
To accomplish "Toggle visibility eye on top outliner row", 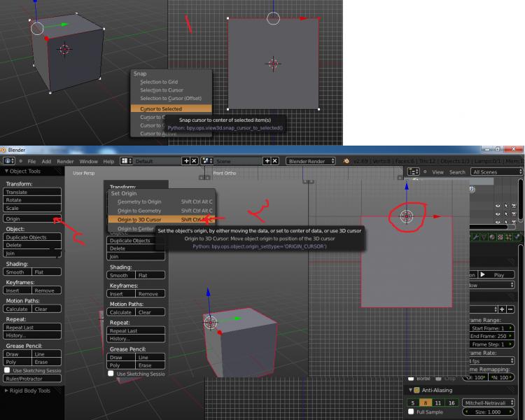I will (x=498, y=206).
